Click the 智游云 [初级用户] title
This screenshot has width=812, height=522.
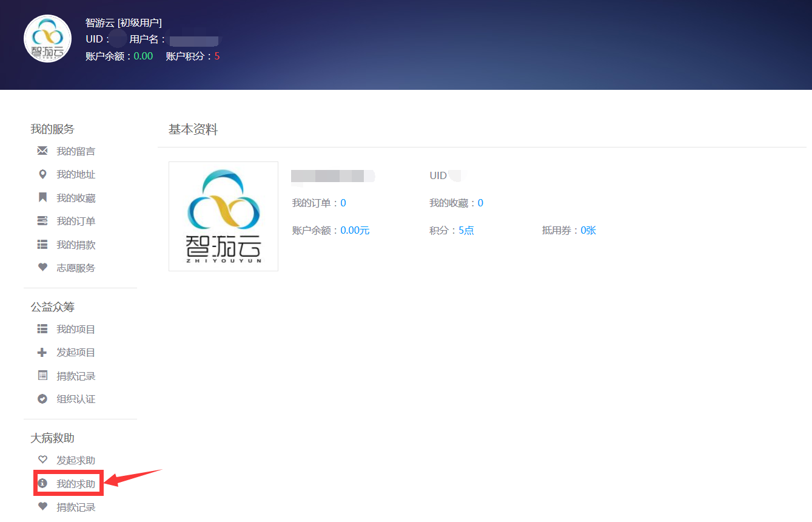tap(124, 23)
